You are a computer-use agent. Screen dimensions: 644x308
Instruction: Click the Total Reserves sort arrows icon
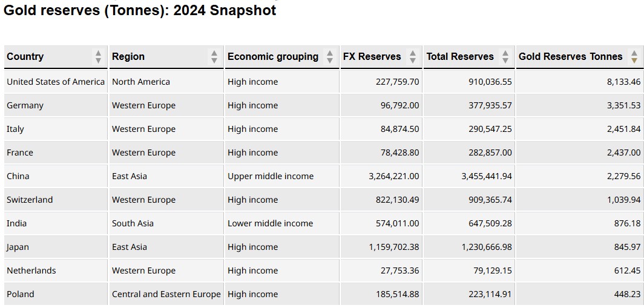coord(505,57)
